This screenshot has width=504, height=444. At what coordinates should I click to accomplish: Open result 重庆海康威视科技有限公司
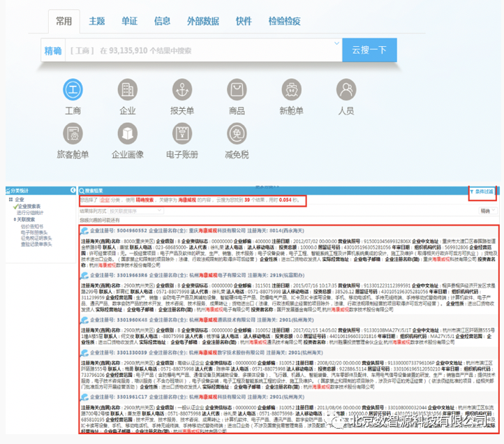[x=217, y=231]
